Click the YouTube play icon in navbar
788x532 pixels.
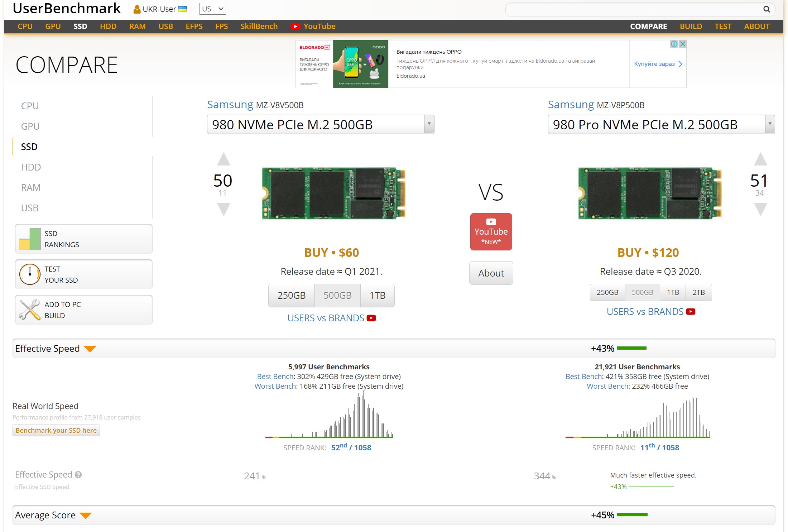(295, 27)
